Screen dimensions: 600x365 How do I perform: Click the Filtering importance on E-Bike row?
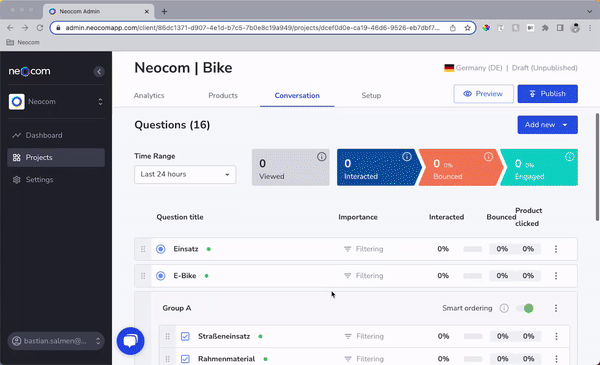tap(364, 276)
